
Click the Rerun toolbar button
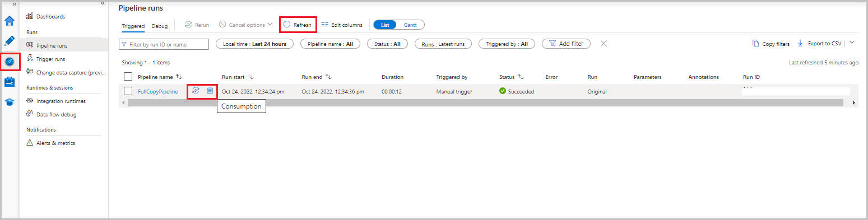197,25
